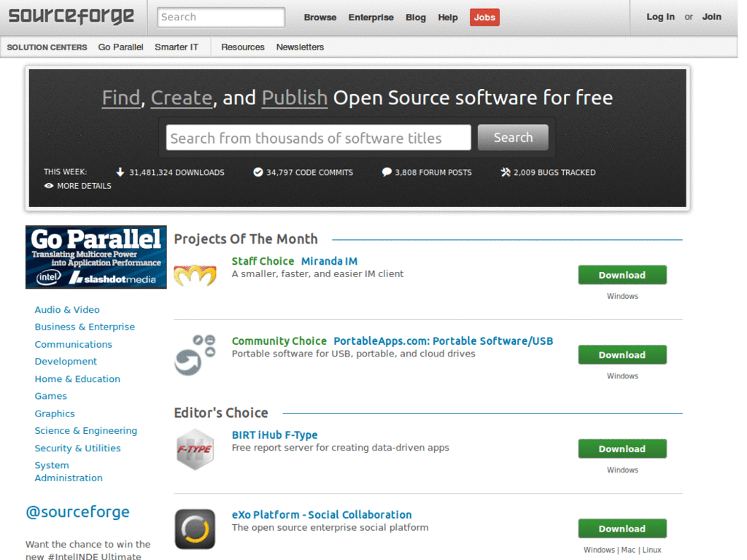
Task: Open the Newsletters link
Action: [300, 47]
